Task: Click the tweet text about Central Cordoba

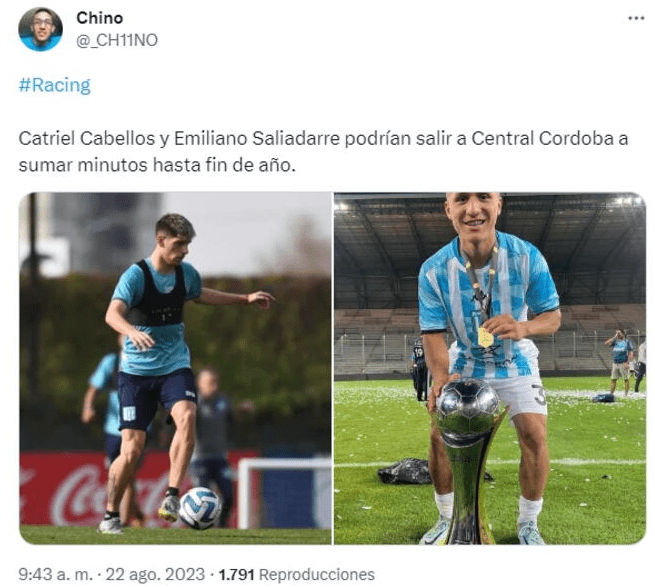Action: point(323,152)
